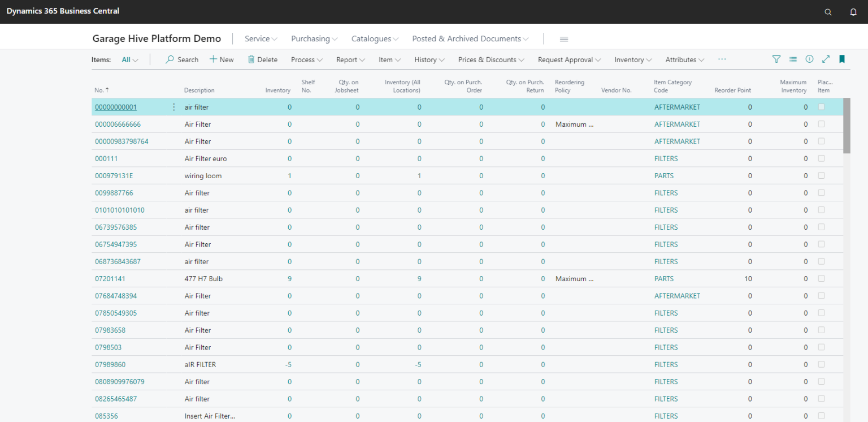
Task: Open the Purchasing menu
Action: point(314,39)
